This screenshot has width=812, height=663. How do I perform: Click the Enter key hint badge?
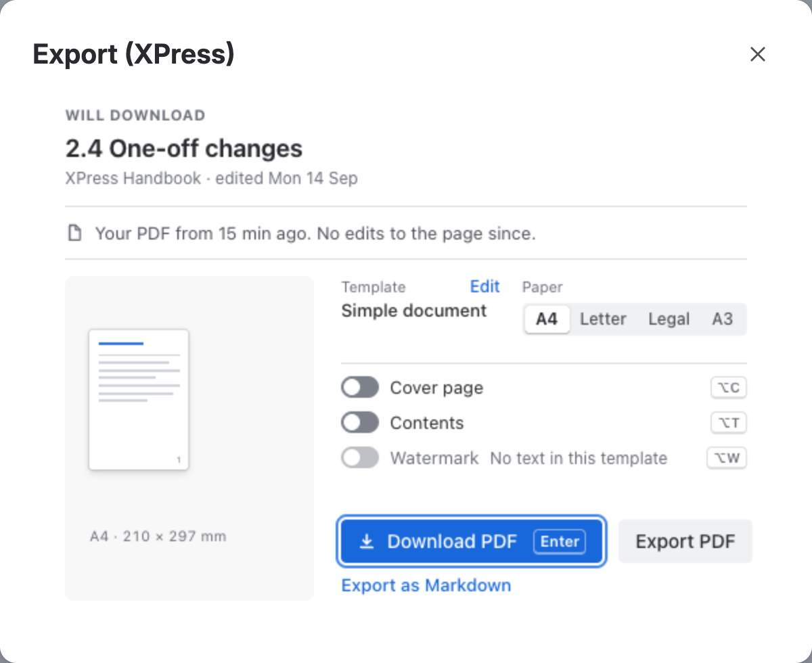pyautogui.click(x=560, y=541)
